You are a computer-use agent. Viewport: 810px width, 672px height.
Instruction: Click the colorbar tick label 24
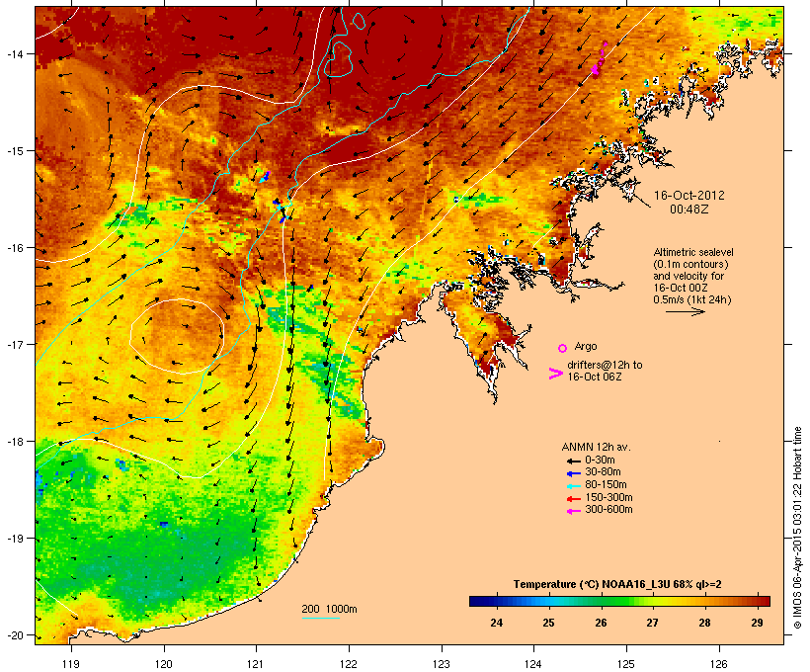[x=497, y=623]
